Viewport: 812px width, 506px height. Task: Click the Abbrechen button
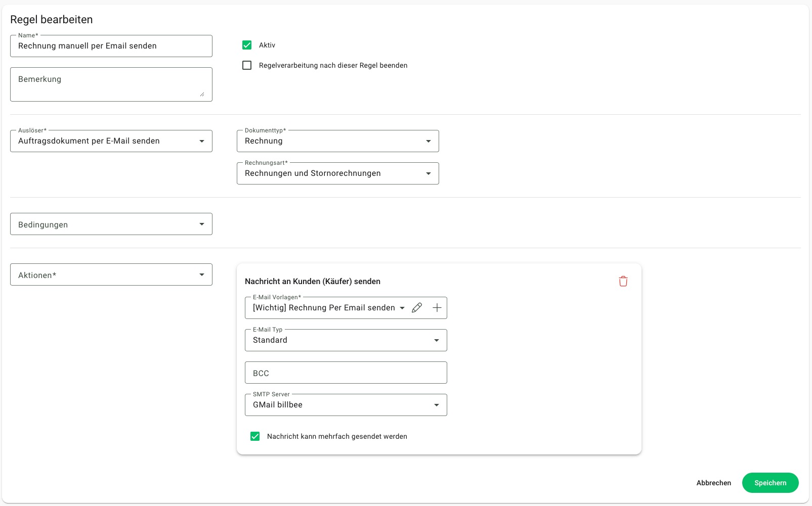point(714,483)
